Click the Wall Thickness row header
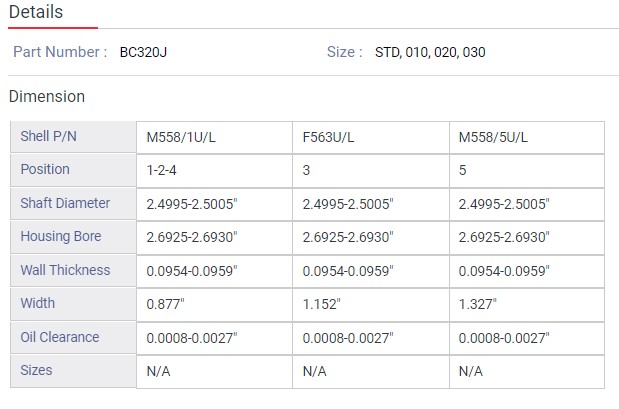This screenshot has height=409, width=619. (65, 270)
